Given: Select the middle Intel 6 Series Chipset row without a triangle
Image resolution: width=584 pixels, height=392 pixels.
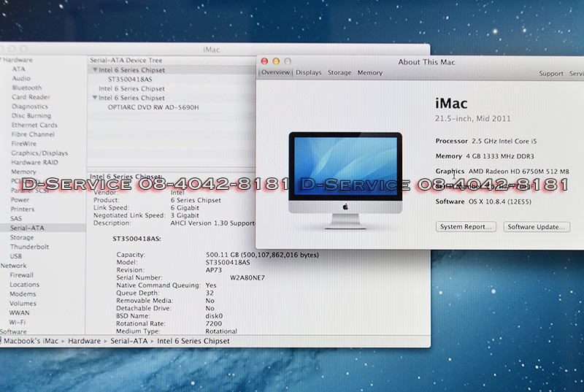Looking at the screenshot, I should tap(131, 88).
